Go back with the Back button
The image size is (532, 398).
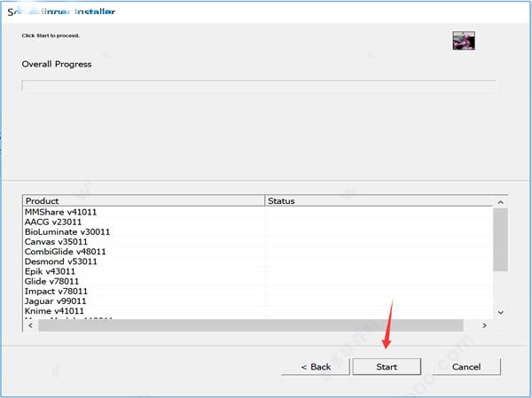pyautogui.click(x=316, y=366)
